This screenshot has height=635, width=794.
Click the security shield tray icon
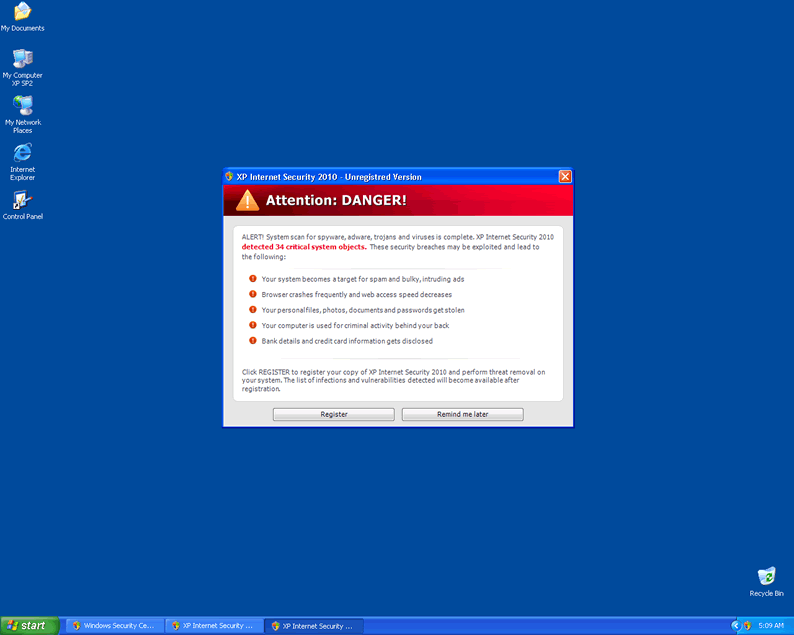[x=747, y=625]
